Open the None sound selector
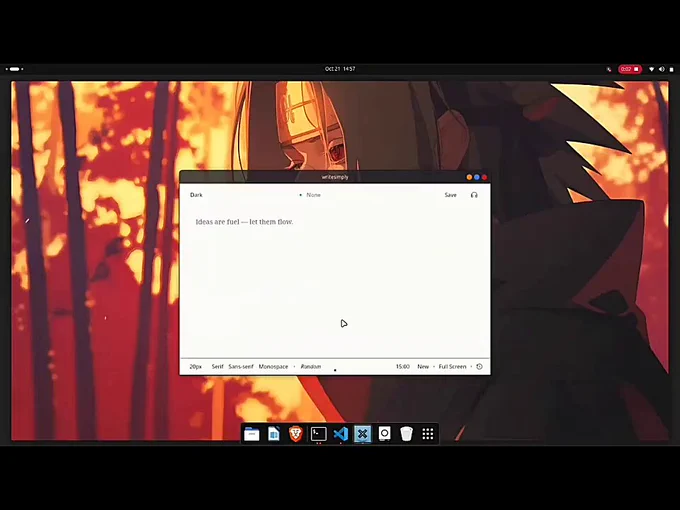The height and width of the screenshot is (510, 680). tap(313, 195)
